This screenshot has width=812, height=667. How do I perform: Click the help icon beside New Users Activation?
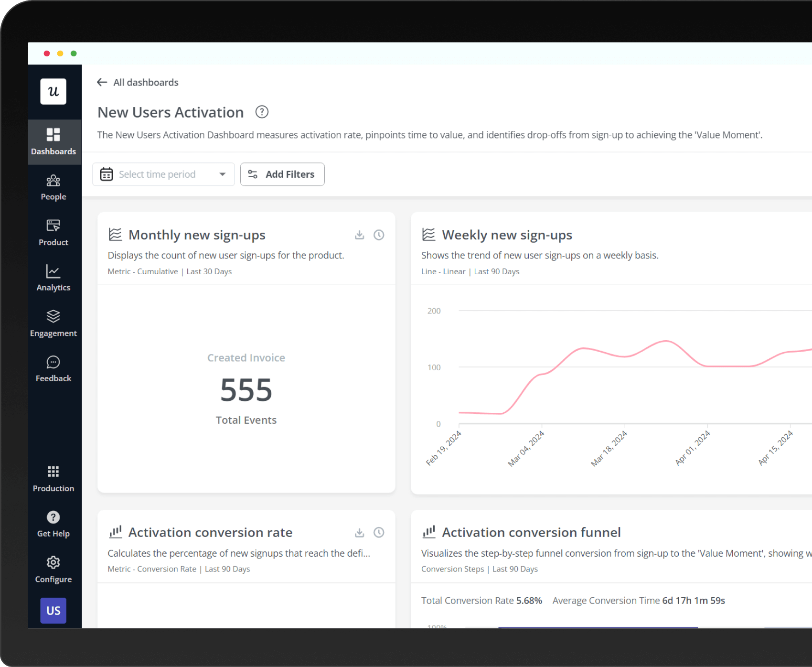pos(262,112)
